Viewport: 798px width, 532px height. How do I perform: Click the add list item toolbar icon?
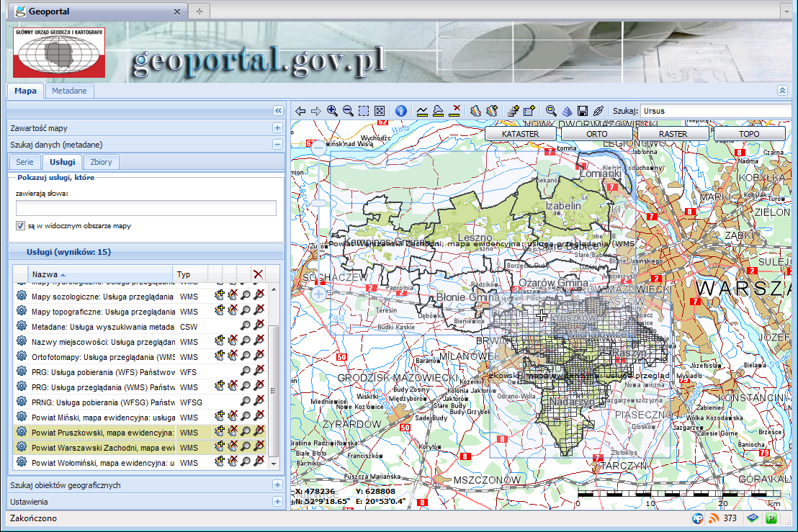tap(529, 111)
